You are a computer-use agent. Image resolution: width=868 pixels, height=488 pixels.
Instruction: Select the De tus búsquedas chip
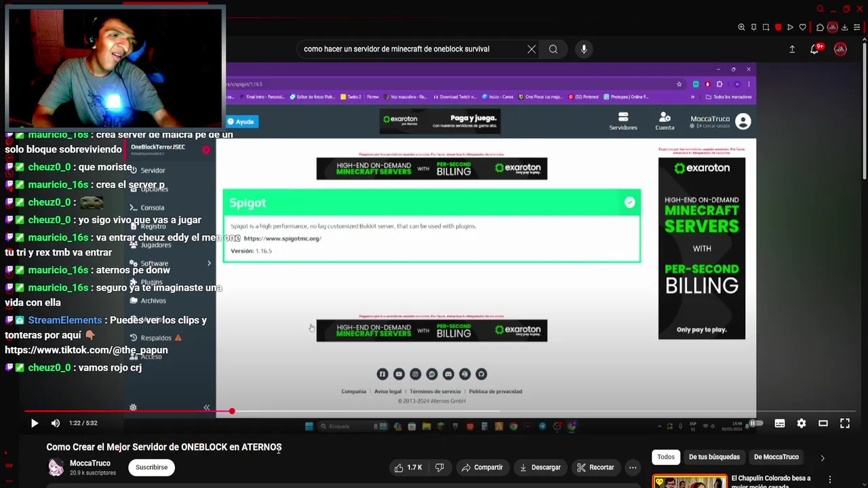(714, 457)
